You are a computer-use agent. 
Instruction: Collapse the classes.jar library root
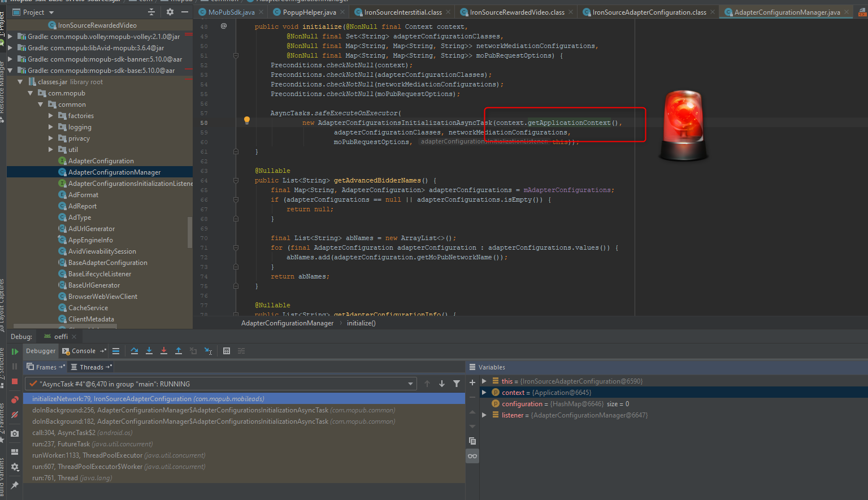pyautogui.click(x=20, y=82)
